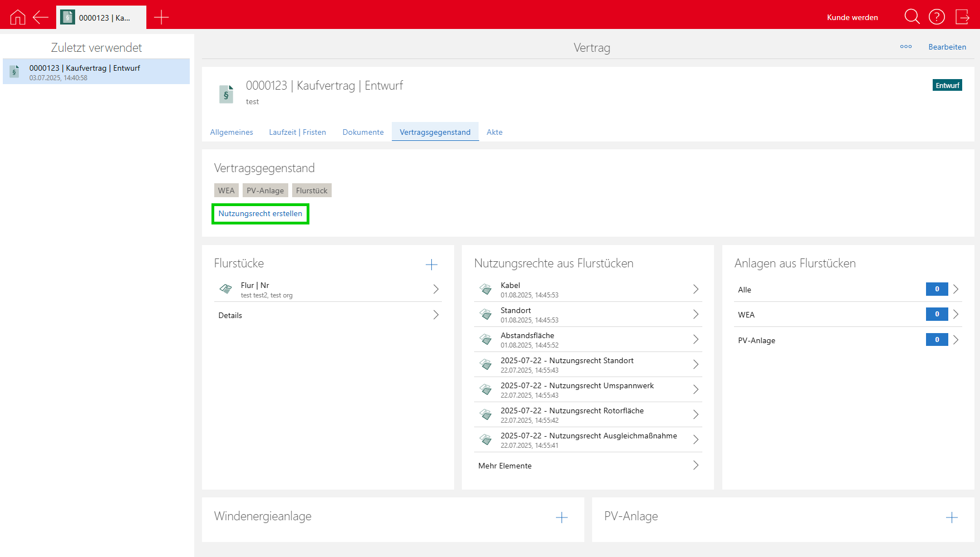Add a Windenergieanlage with the plus icon
This screenshot has height=557, width=980.
(562, 517)
